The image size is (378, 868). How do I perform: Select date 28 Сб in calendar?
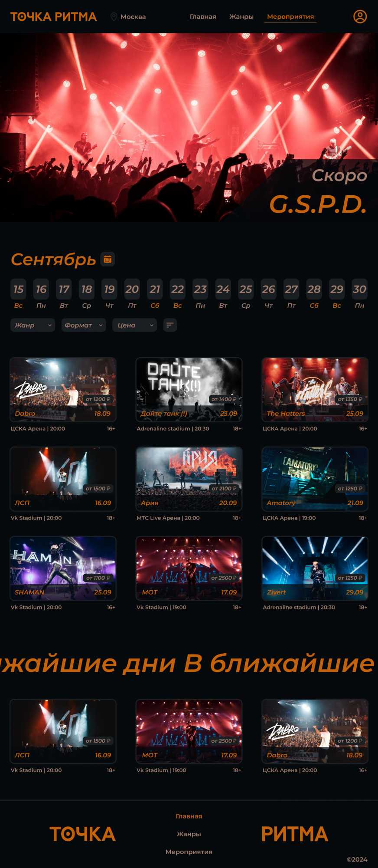point(314,294)
